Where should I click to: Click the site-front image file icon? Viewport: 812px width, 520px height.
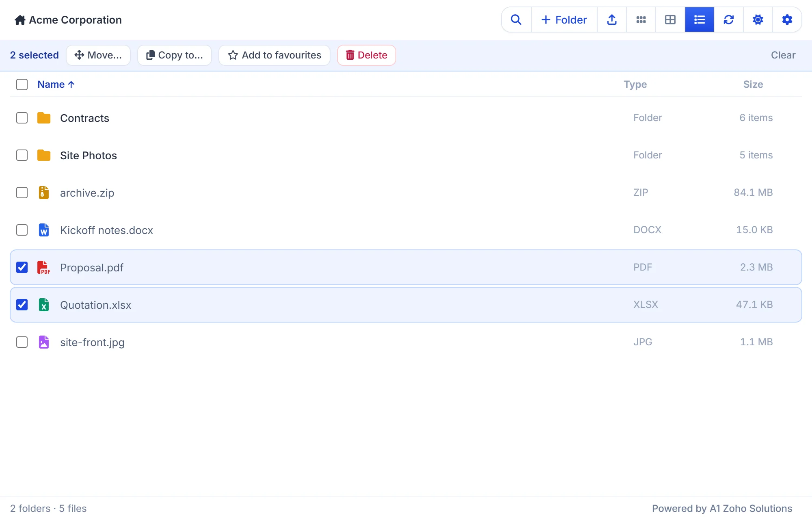click(44, 342)
